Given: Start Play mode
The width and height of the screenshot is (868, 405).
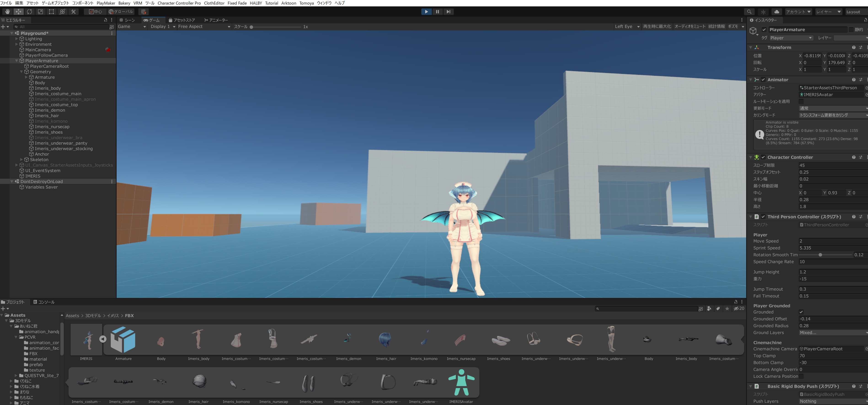Looking at the screenshot, I should coord(426,11).
